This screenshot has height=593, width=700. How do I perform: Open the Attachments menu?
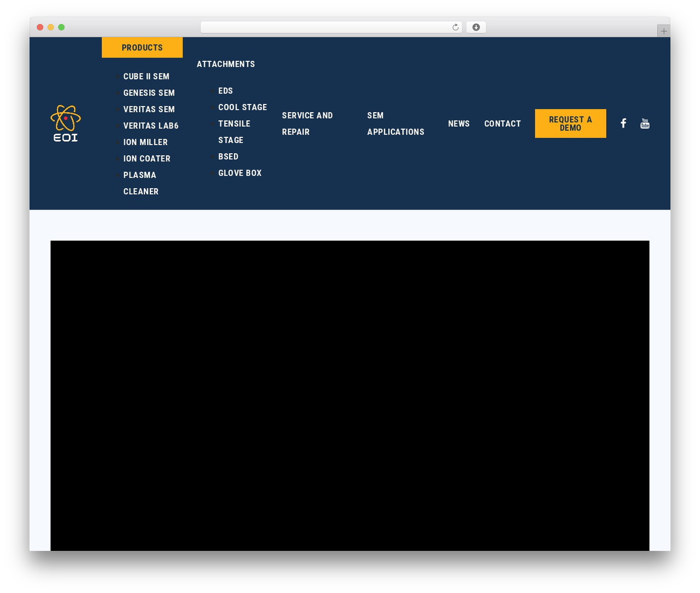click(x=226, y=64)
